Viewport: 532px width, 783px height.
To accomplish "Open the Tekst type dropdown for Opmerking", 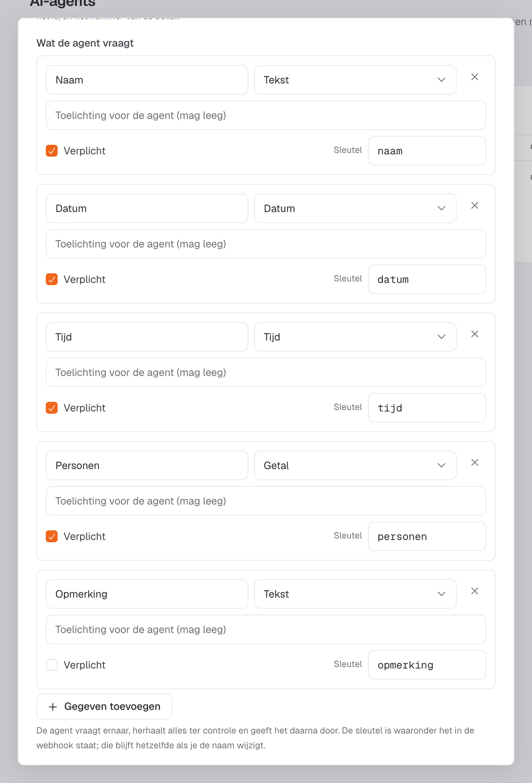I will point(355,594).
